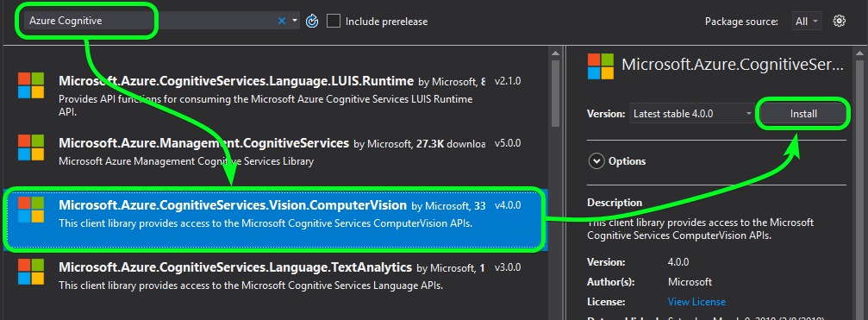Click the Management.CognitiveServices package logo icon
868x320 pixels.
(x=31, y=147)
